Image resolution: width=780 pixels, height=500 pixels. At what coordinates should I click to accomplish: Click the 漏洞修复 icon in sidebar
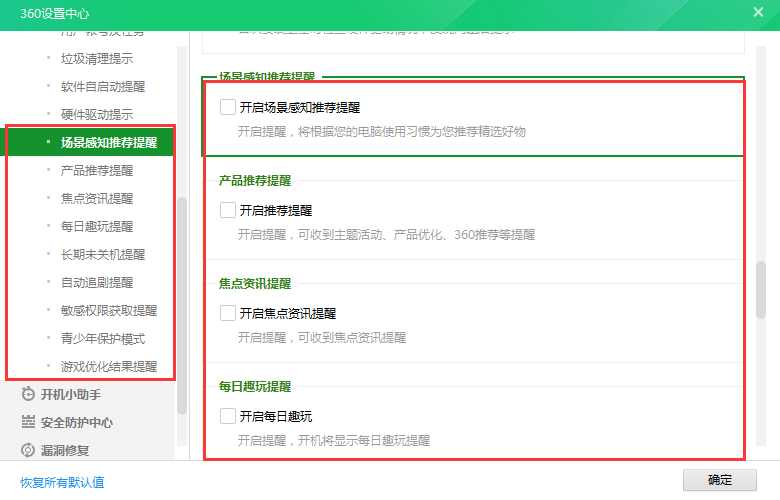point(28,450)
